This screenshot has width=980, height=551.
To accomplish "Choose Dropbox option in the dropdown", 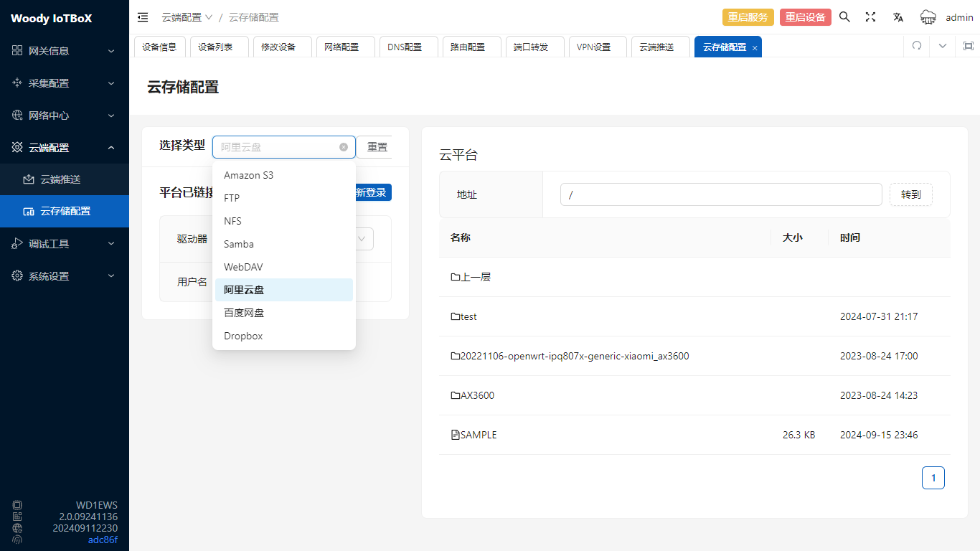I will click(243, 336).
